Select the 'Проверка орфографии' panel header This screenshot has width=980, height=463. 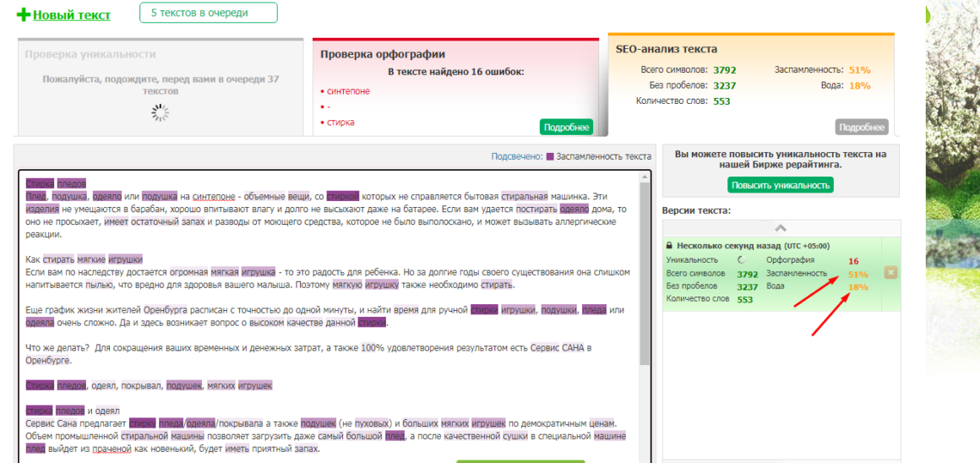[x=382, y=54]
